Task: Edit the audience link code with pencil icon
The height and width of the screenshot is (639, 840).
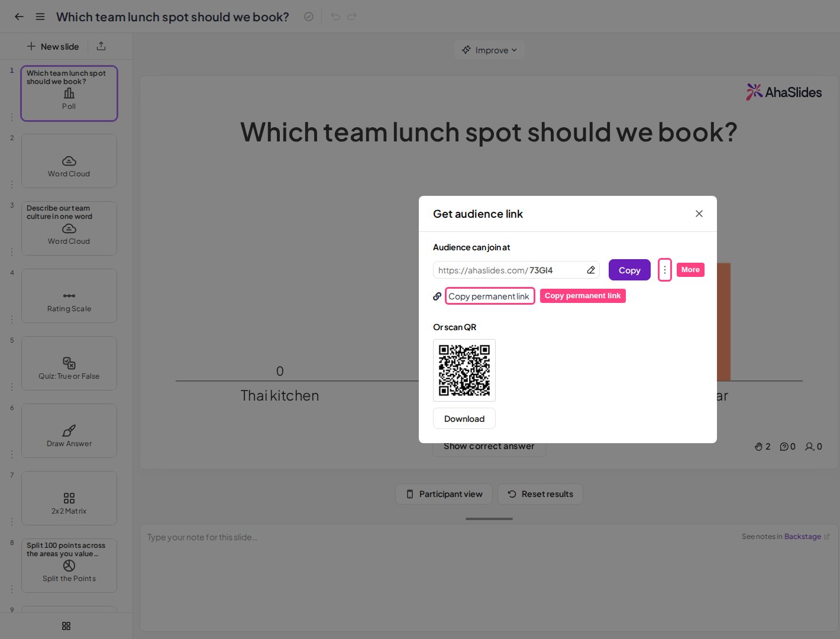Action: (591, 270)
